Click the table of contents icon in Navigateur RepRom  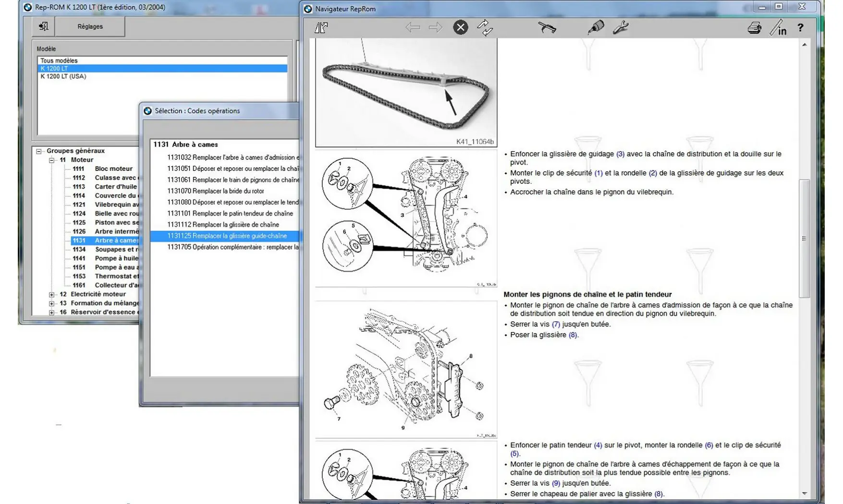(x=321, y=28)
